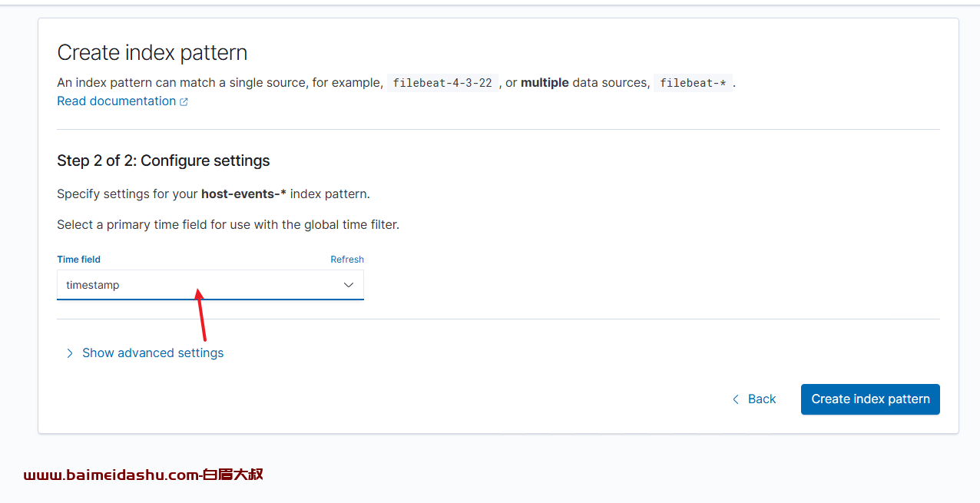This screenshot has width=980, height=503.
Task: Click the primary time field instruction sentence
Action: 228,225
